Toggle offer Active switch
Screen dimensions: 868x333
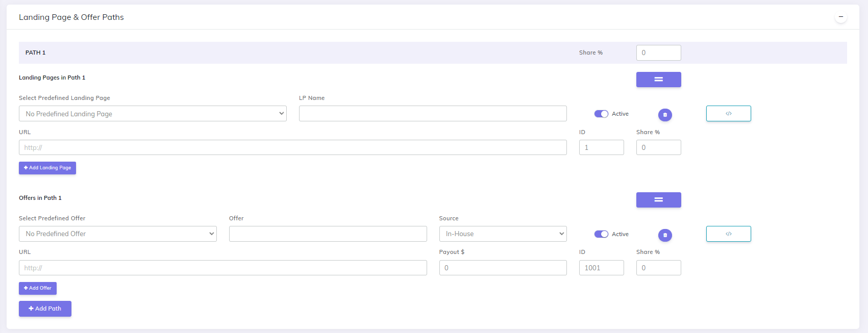(x=601, y=234)
